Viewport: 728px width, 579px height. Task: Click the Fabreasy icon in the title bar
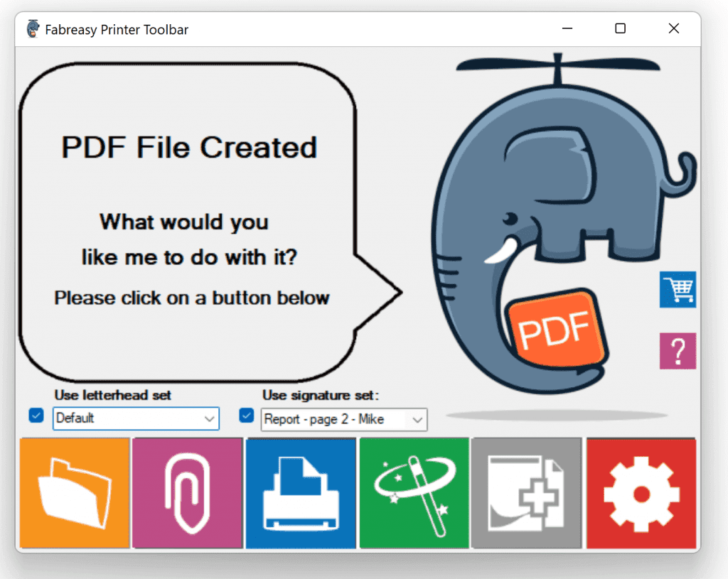(x=33, y=29)
